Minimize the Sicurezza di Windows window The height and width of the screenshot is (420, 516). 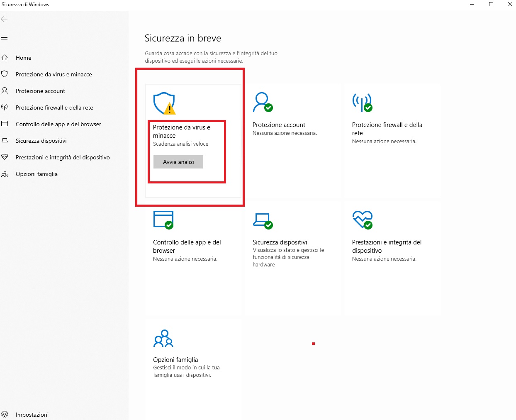click(472, 5)
